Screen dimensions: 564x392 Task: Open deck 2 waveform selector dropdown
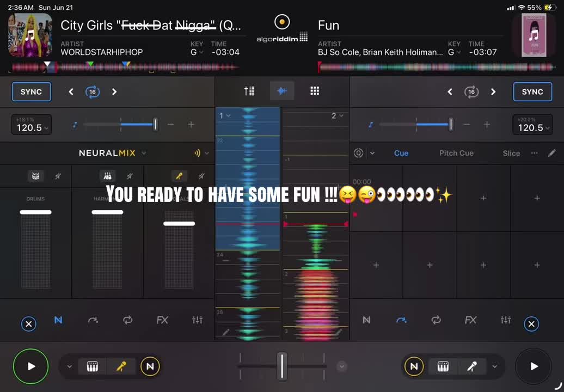coord(337,116)
